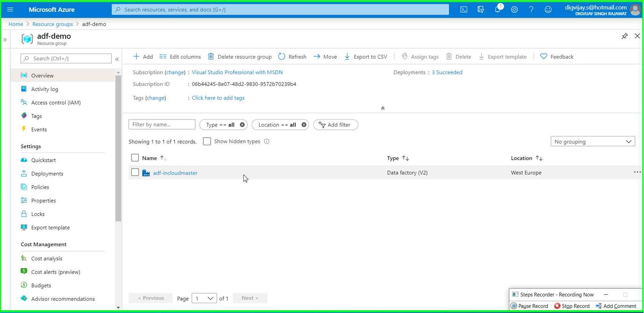Click Delete resource group
Screen dimensions: 644x313
240,57
